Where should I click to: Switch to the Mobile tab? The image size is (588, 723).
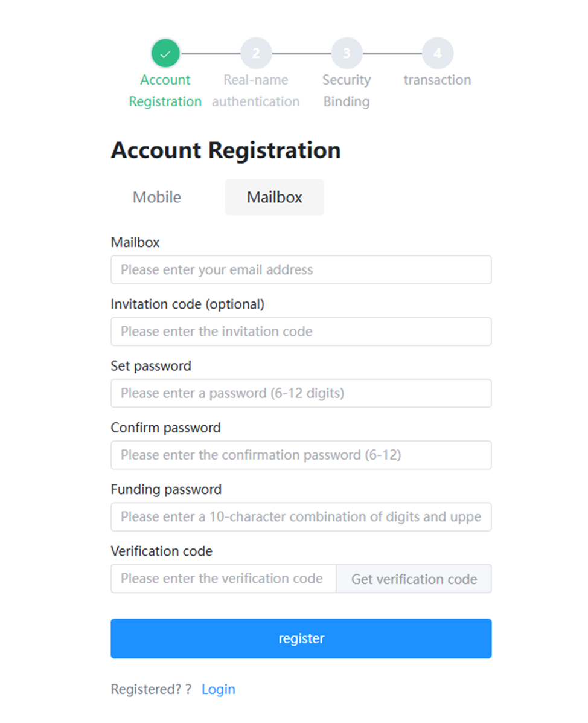pos(157,198)
